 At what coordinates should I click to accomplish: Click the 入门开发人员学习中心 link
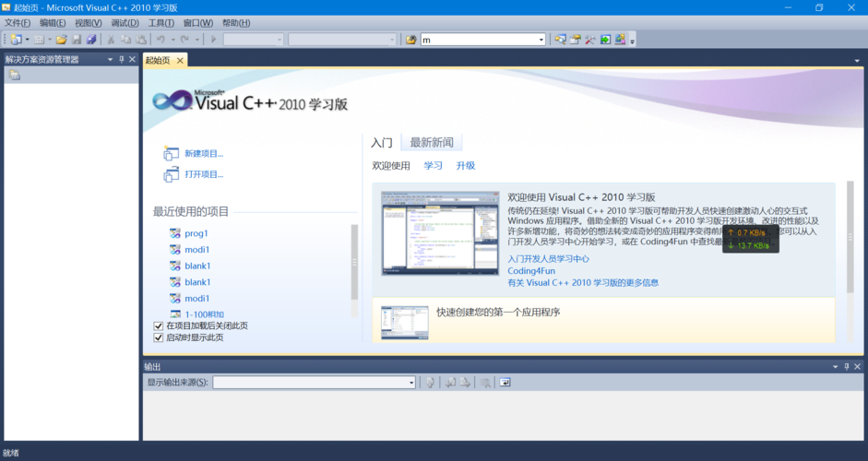coord(549,258)
